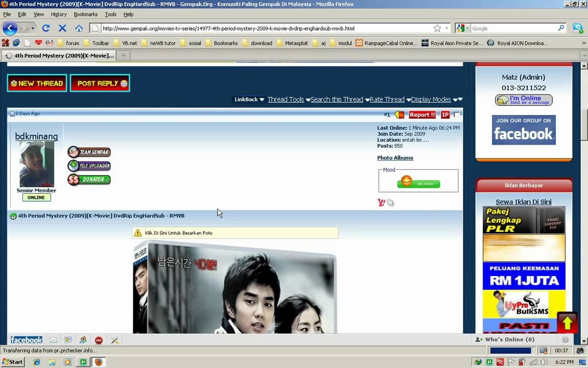Click the red heart bookmark icon
The height and width of the screenshot is (368, 588).
(x=38, y=43)
